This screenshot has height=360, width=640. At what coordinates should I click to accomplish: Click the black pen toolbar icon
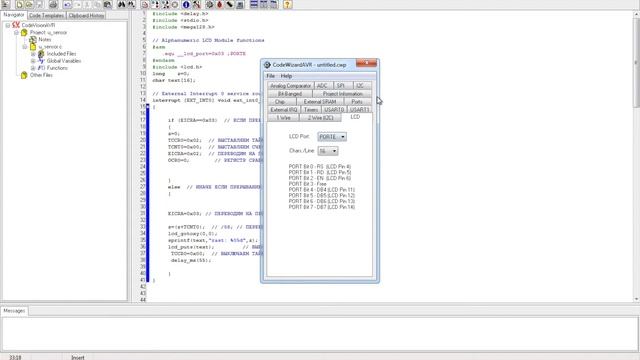point(229,4)
